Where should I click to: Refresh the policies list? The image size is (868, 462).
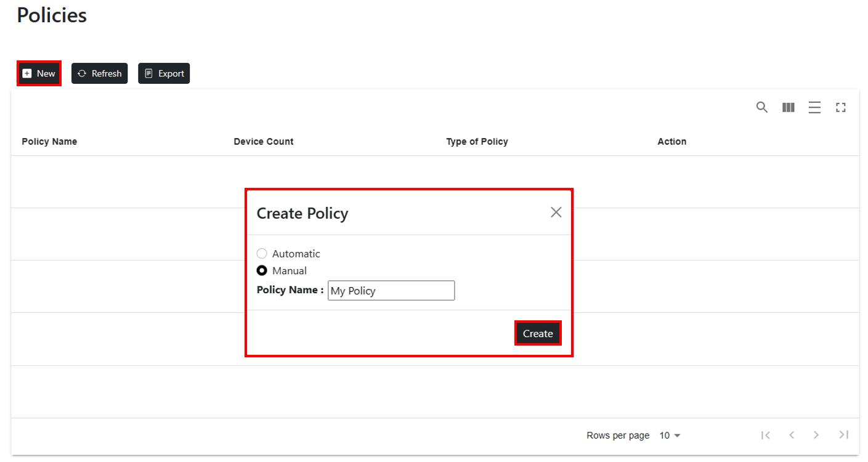(99, 73)
